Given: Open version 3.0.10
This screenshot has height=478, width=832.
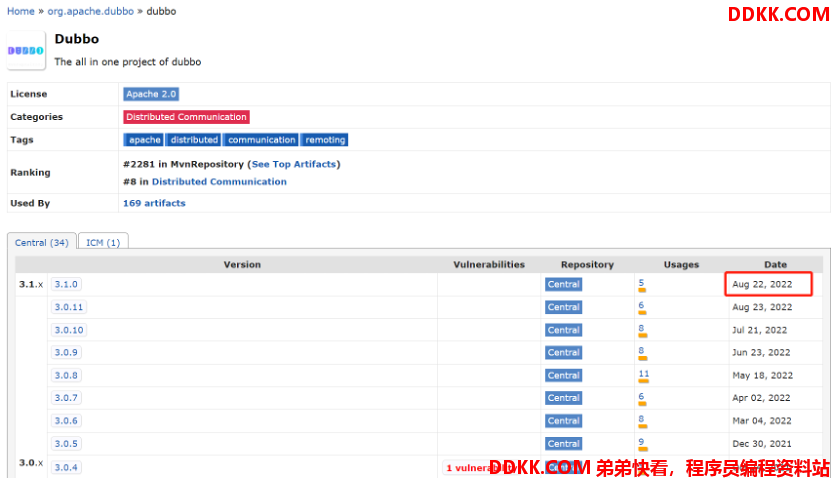Looking at the screenshot, I should point(68,330).
